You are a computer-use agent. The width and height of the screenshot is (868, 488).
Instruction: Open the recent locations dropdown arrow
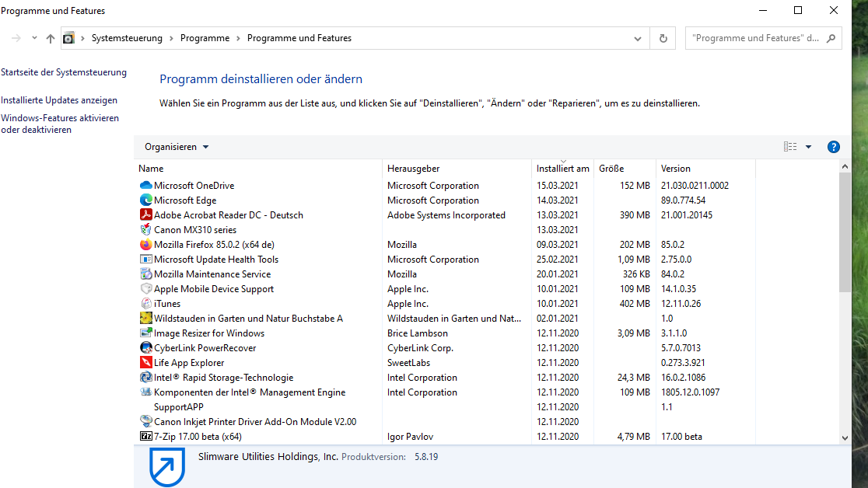tap(34, 38)
